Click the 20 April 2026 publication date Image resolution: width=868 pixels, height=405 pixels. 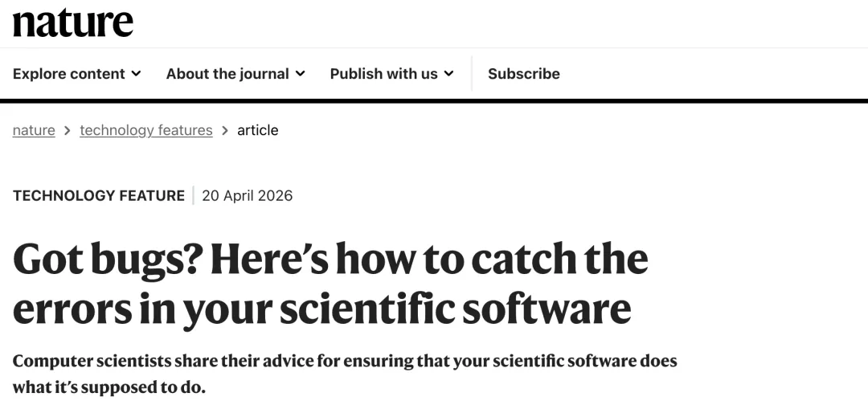(x=247, y=195)
